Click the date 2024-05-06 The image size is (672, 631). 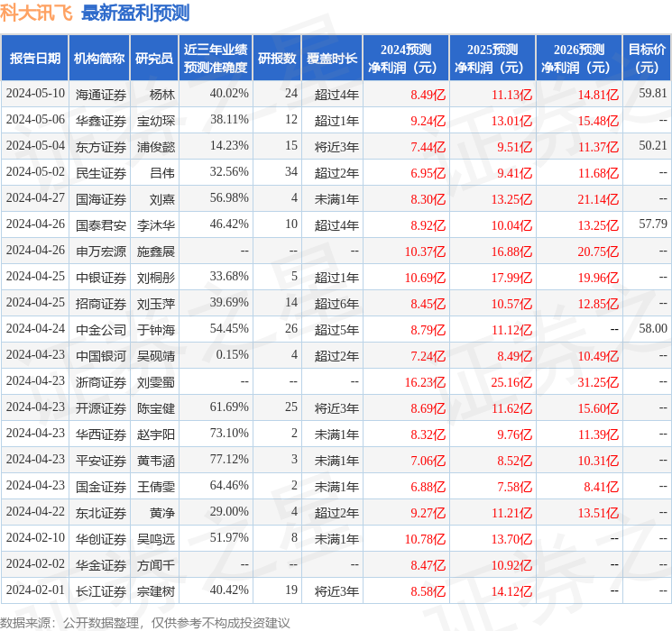[x=35, y=119]
